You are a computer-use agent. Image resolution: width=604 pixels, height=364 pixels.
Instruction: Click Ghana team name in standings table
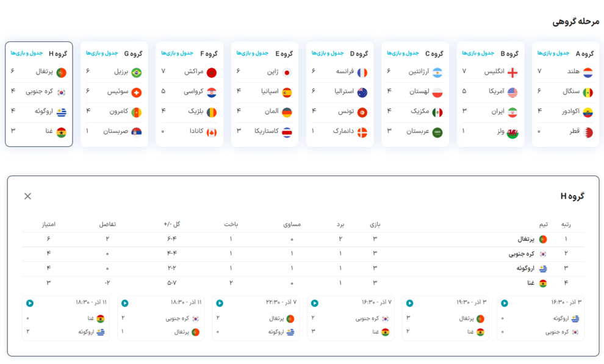pos(531,284)
